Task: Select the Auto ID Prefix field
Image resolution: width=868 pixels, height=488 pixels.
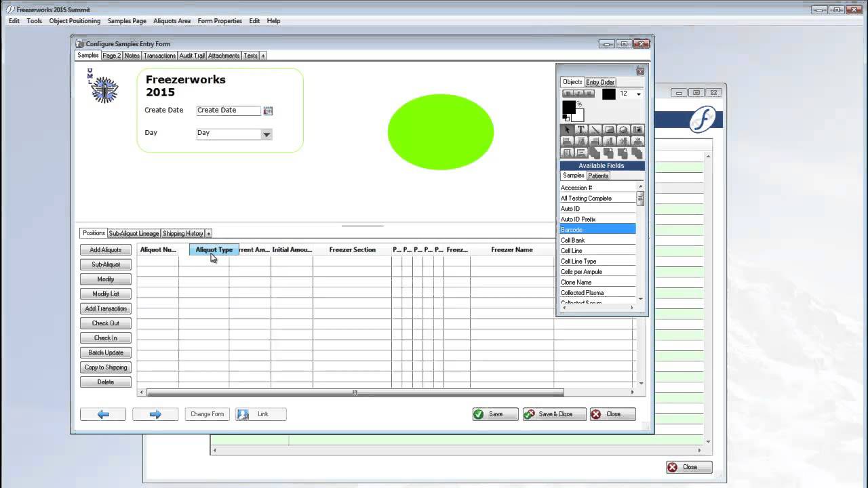Action: pos(598,220)
